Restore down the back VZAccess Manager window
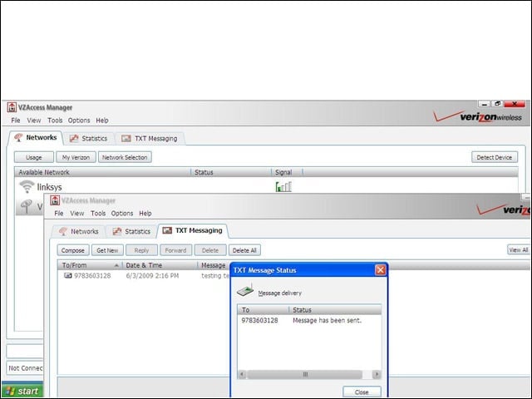532x399 pixels. click(x=497, y=104)
